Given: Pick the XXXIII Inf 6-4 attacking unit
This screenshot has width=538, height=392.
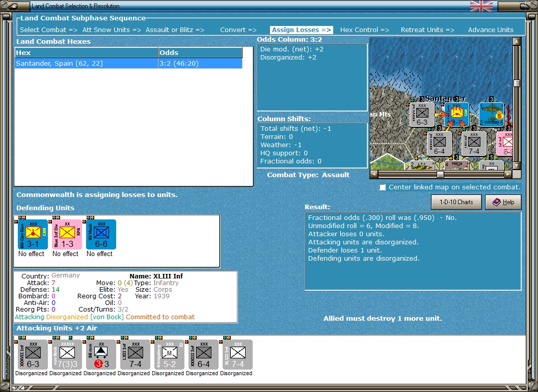Looking at the screenshot, I should point(203,355).
